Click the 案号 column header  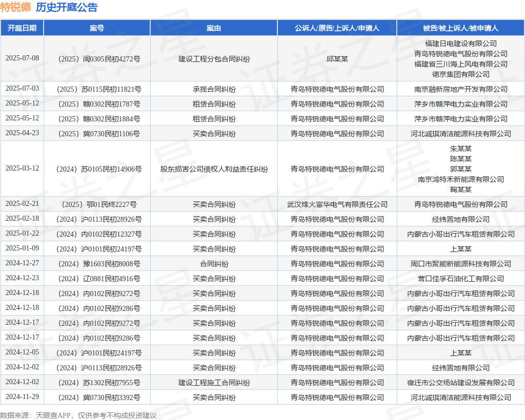[97, 28]
